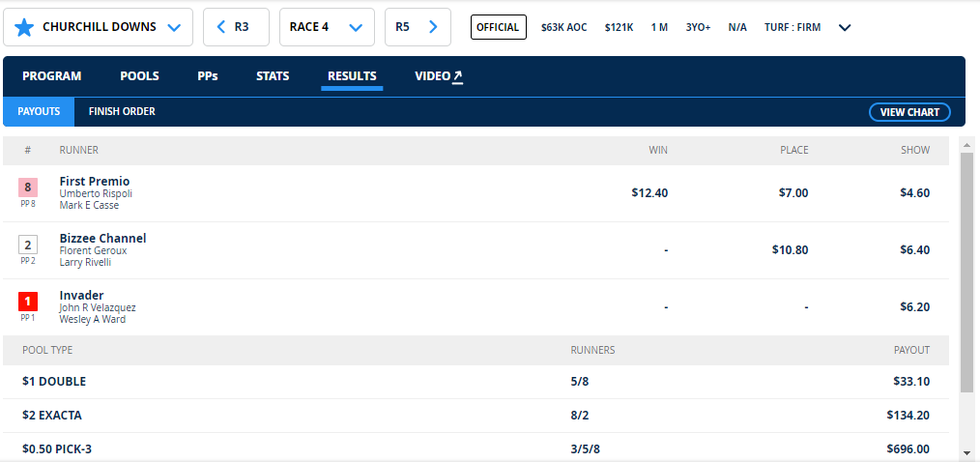Click the SHOW column header
The height and width of the screenshot is (462, 980).
(x=915, y=150)
